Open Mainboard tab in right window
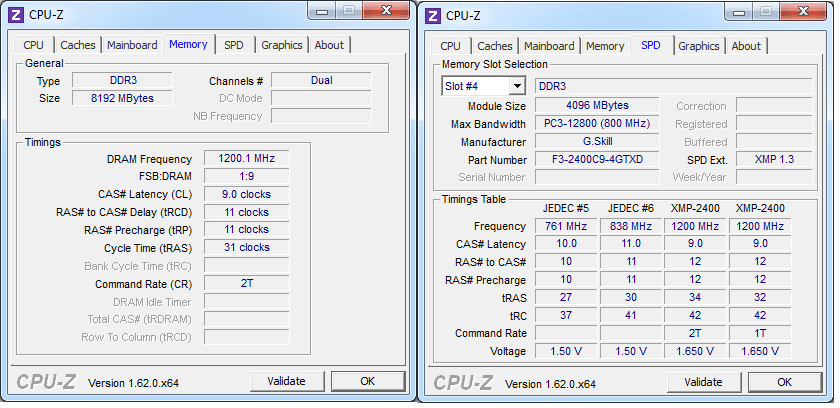 pos(549,46)
